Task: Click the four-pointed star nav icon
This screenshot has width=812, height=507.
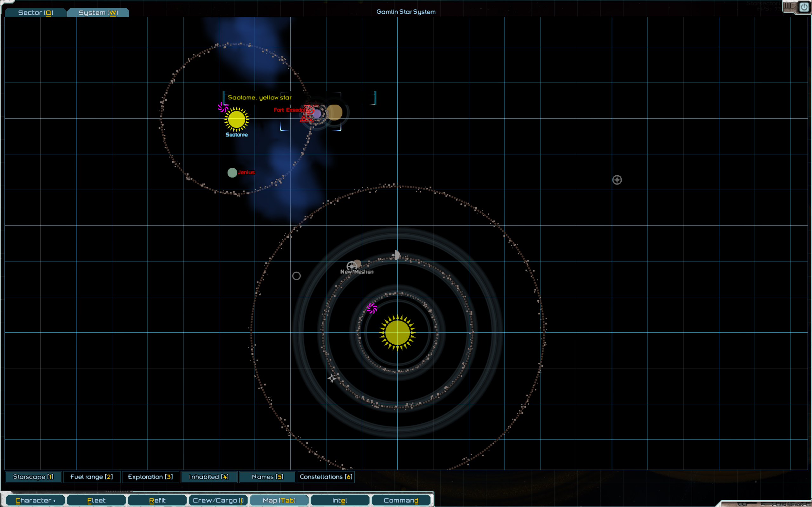Action: pos(332,379)
